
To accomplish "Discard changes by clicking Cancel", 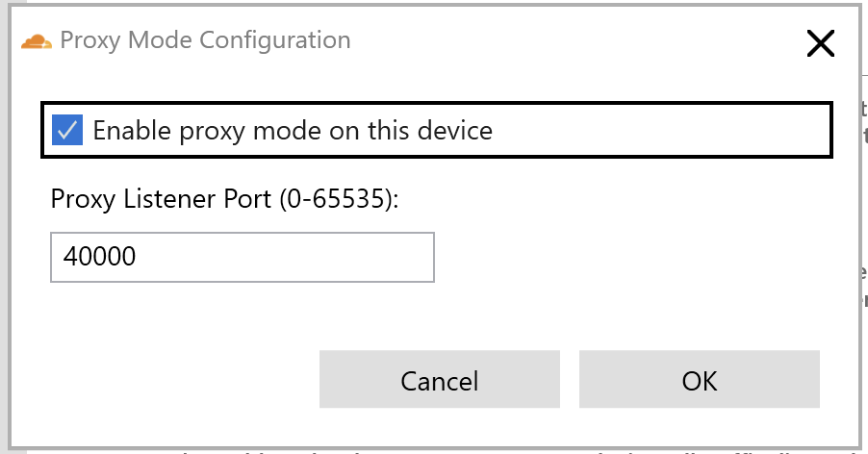I will (x=439, y=380).
